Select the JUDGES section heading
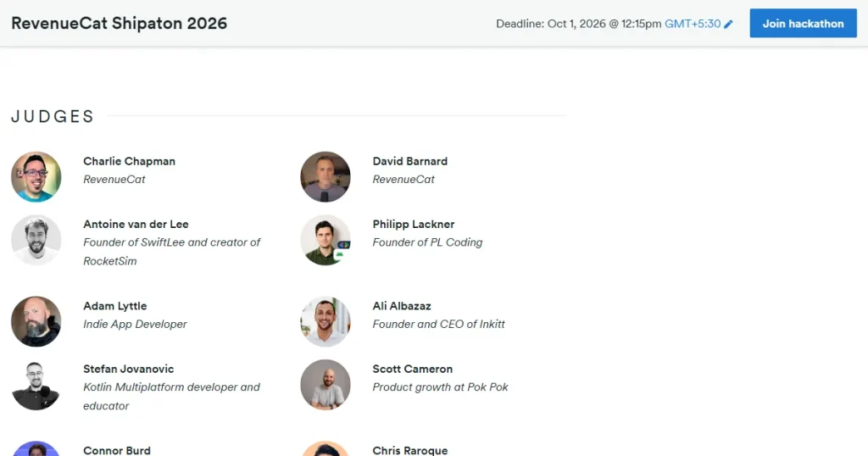The image size is (868, 456). [53, 116]
